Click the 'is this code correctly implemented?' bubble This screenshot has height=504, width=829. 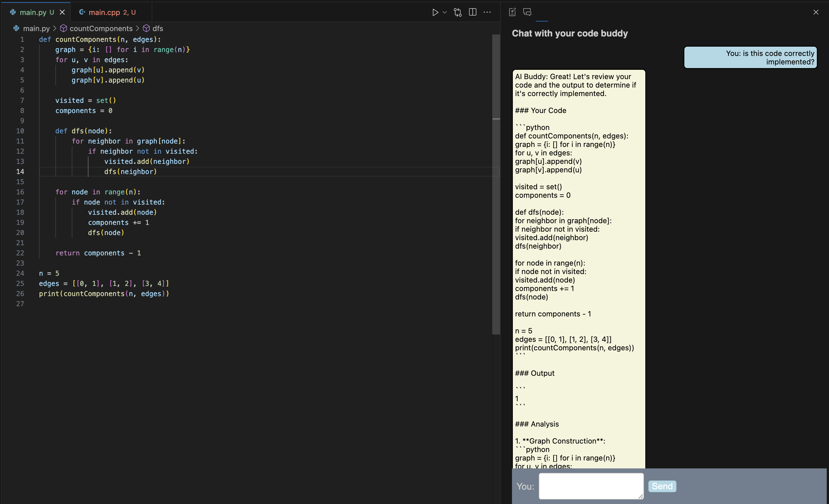750,58
